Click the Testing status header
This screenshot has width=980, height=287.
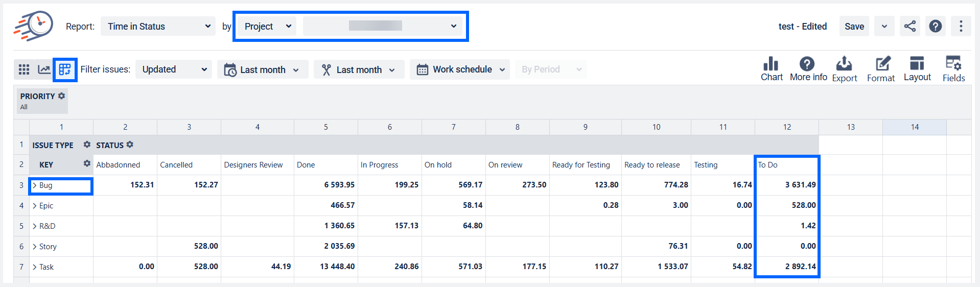723,165
